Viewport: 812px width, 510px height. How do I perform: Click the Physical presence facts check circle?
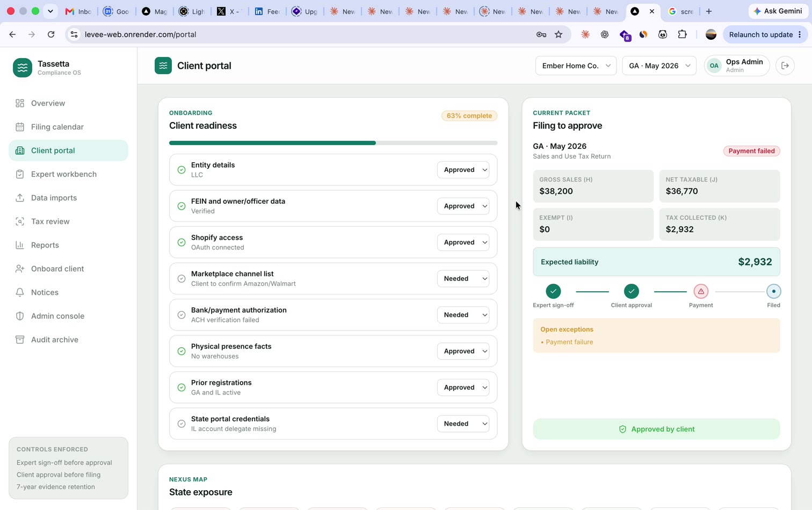coord(182,351)
